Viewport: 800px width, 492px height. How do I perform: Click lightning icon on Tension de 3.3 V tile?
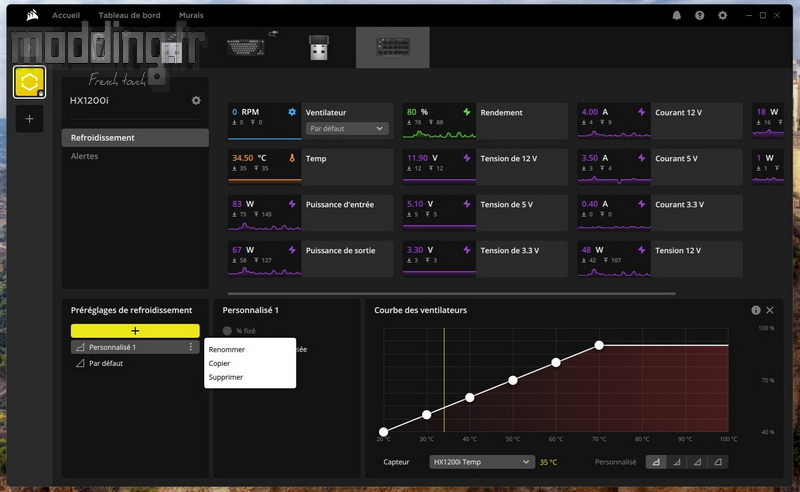(x=466, y=250)
